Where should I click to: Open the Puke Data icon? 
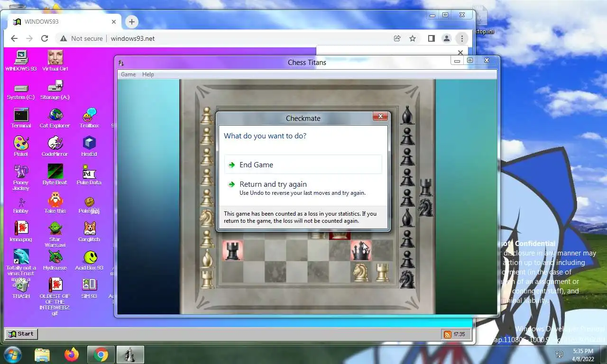point(89,175)
